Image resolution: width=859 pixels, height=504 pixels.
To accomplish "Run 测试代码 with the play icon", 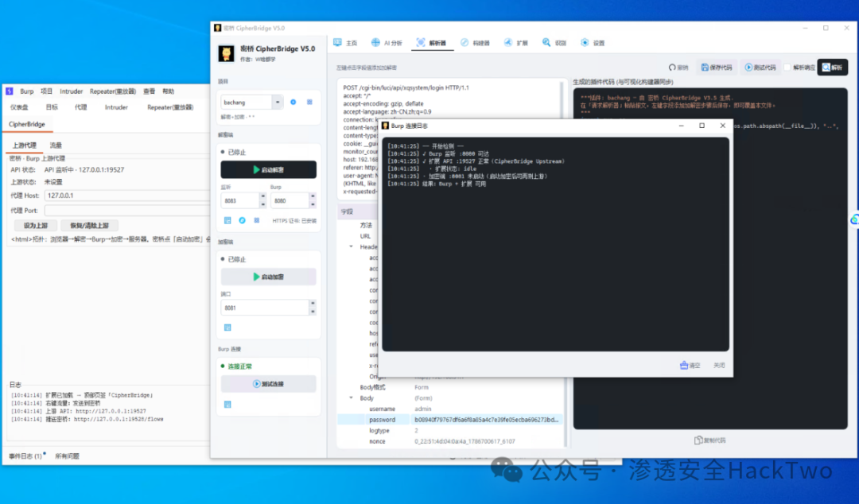I will (x=760, y=68).
